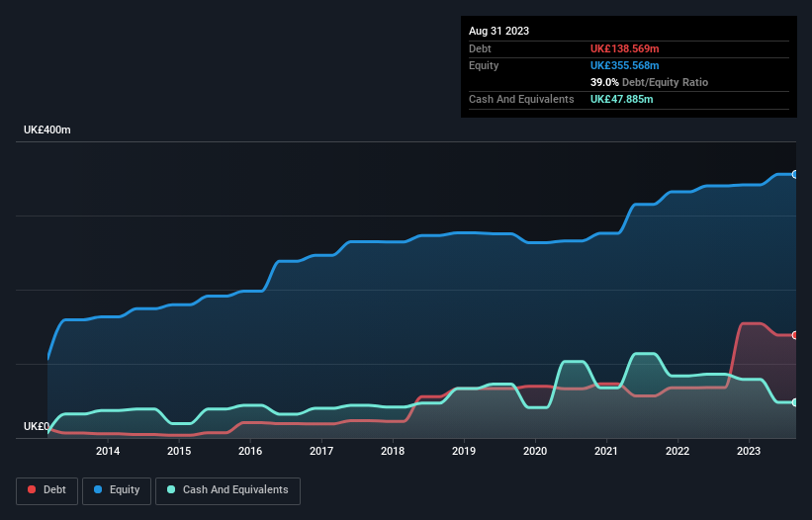
Task: Select the Debt endpoint marker on chart
Action: pyautogui.click(x=795, y=335)
